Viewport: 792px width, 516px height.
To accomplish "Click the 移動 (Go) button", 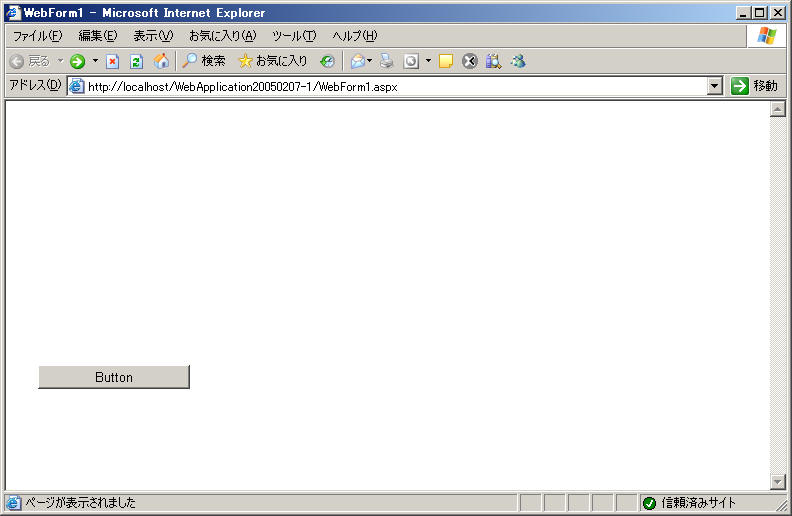I will (x=754, y=86).
